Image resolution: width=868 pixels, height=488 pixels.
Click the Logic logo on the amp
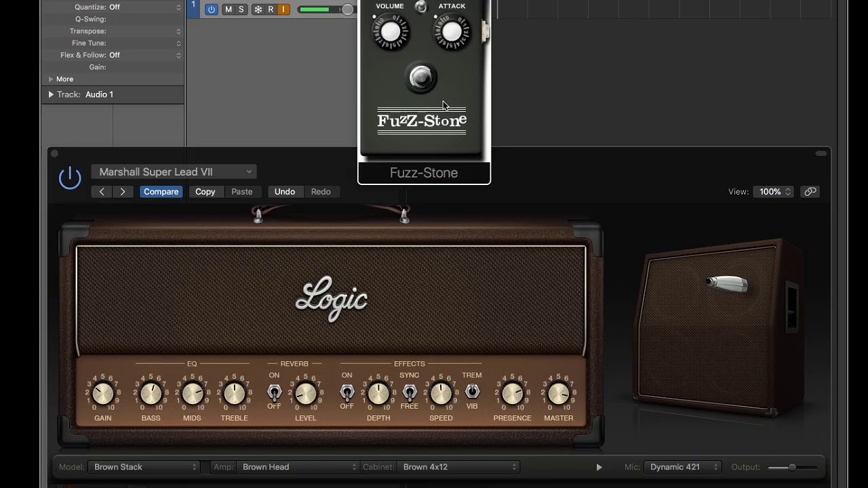pyautogui.click(x=332, y=299)
